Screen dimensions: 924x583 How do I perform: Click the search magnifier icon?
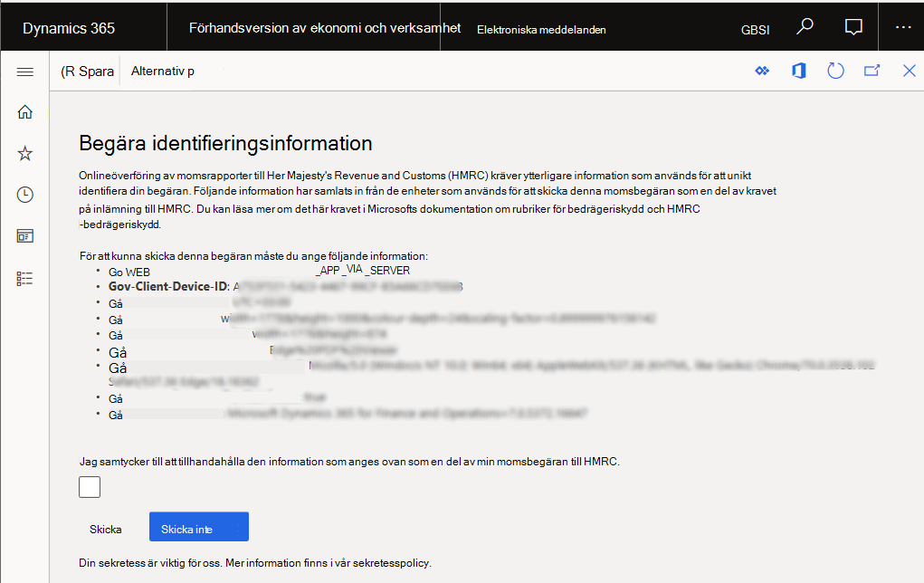(805, 26)
